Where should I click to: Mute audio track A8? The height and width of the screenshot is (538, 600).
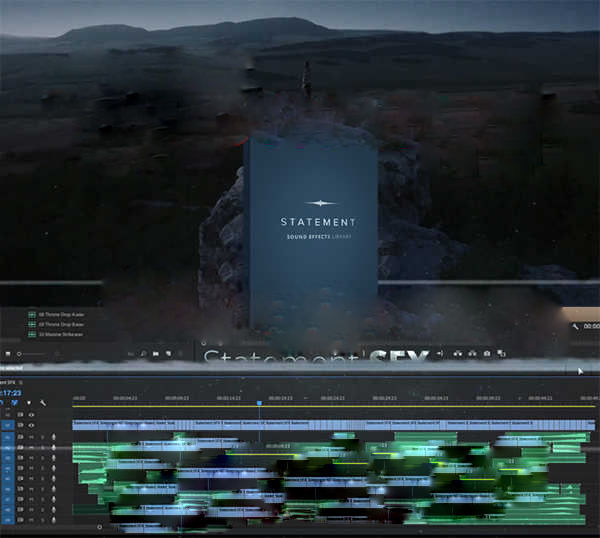32,510
